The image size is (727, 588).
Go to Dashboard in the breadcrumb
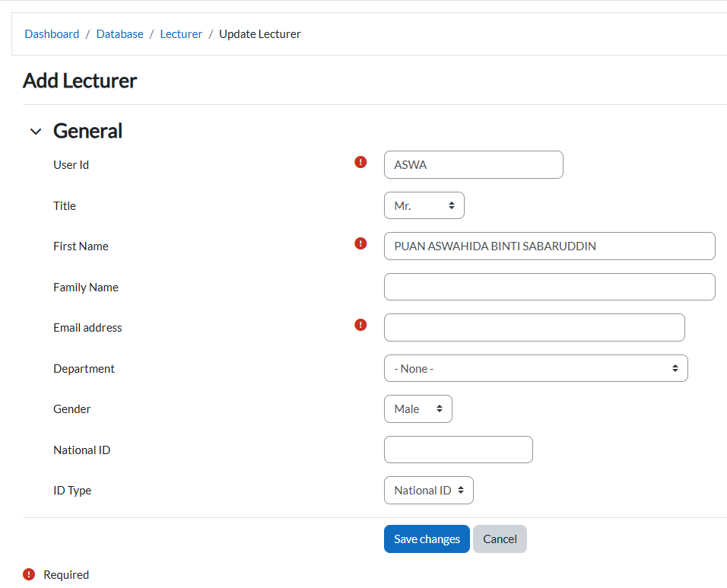pos(52,34)
